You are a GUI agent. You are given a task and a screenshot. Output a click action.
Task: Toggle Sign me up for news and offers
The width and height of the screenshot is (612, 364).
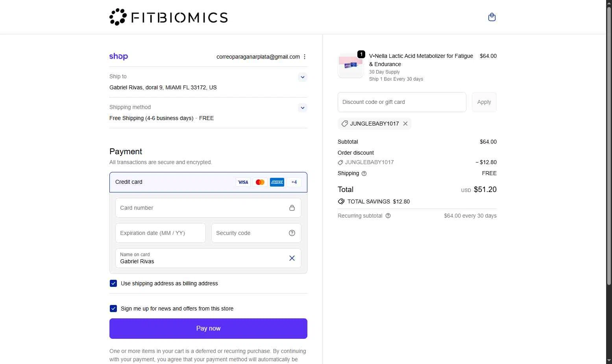(x=113, y=309)
